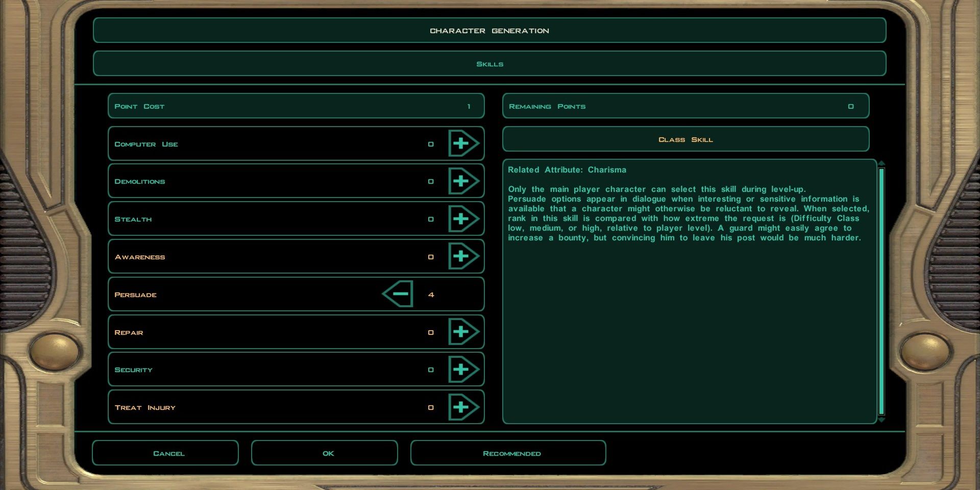Click the Class Skill label

coord(685,139)
